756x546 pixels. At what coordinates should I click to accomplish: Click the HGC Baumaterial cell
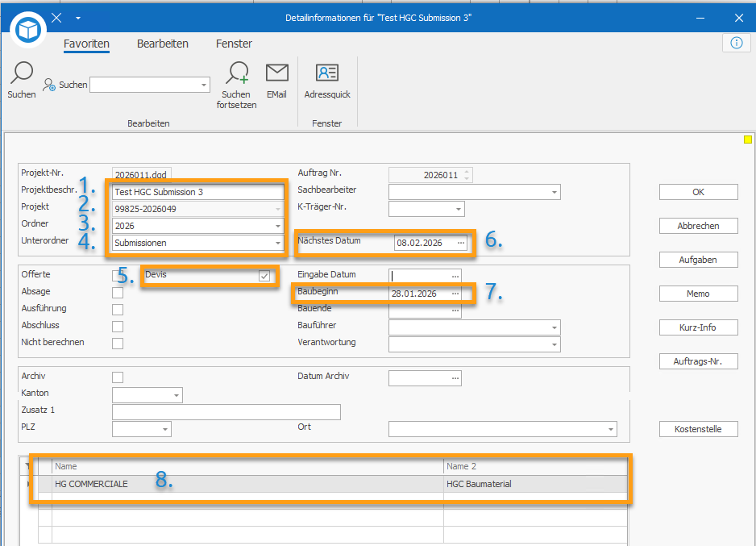tap(535, 484)
